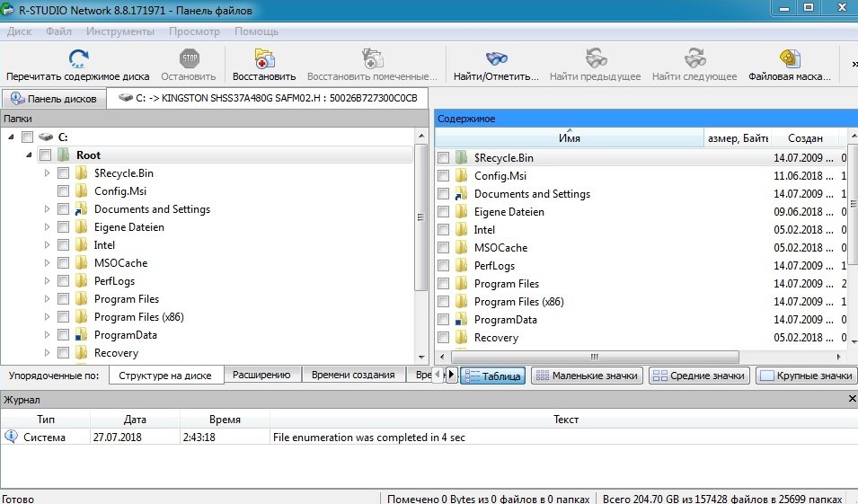Click the contents horizontal scrollbar thumb

(595, 357)
